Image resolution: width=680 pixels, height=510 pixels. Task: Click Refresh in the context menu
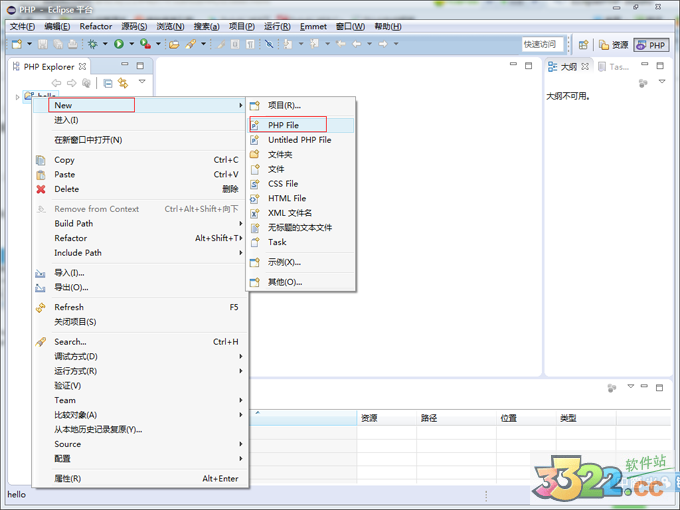coord(69,307)
